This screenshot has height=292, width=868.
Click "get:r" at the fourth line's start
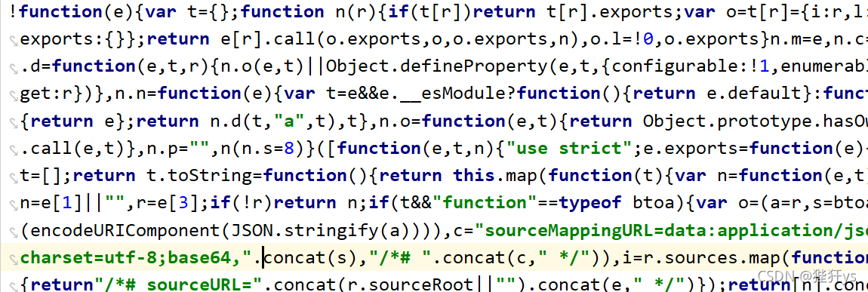click(x=46, y=94)
